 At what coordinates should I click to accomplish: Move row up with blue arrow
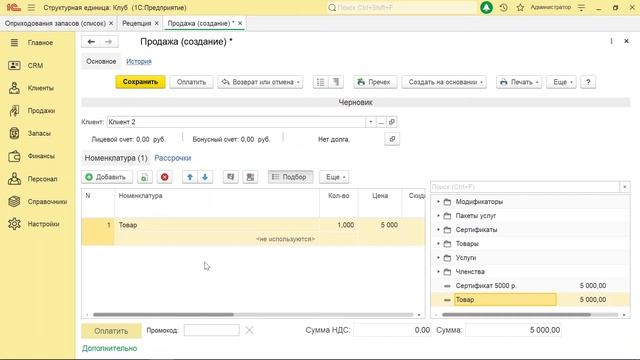190,177
